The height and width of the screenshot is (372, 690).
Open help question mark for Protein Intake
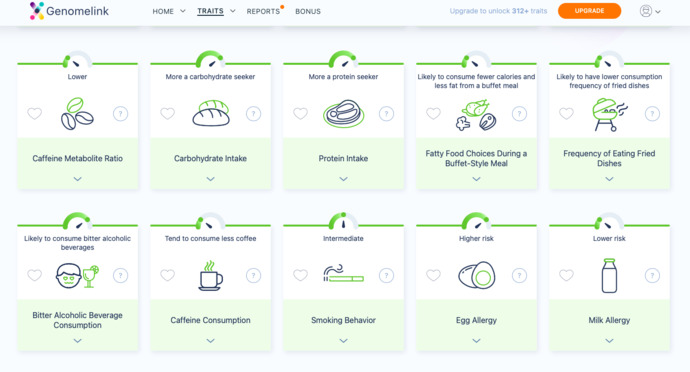point(386,114)
